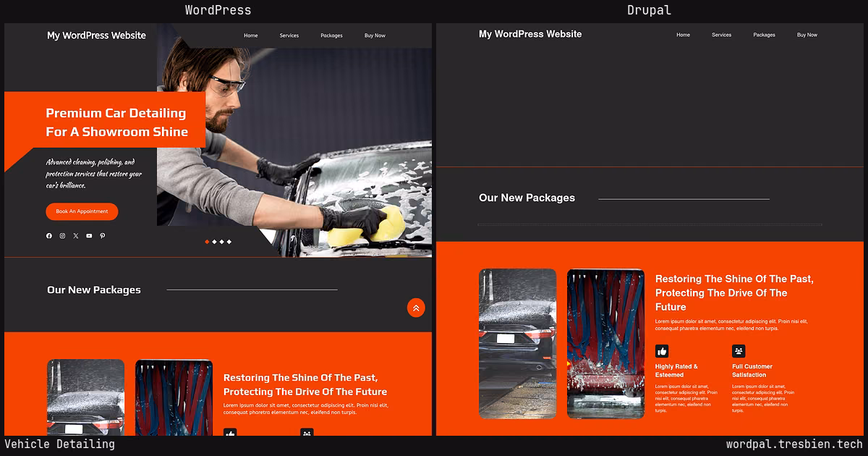Click My WordPress Website title in WordPress pane
The image size is (868, 456).
point(96,35)
